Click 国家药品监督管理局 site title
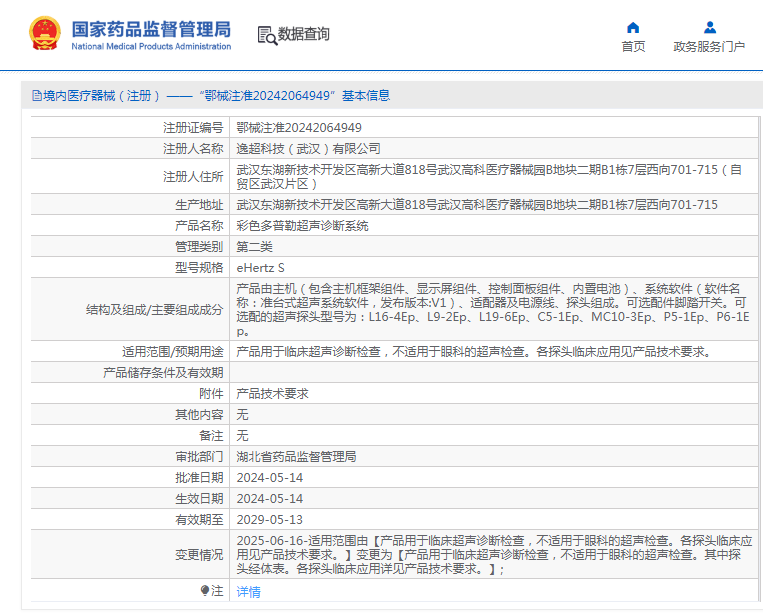Screen dimensions: 763x615 point(151,29)
